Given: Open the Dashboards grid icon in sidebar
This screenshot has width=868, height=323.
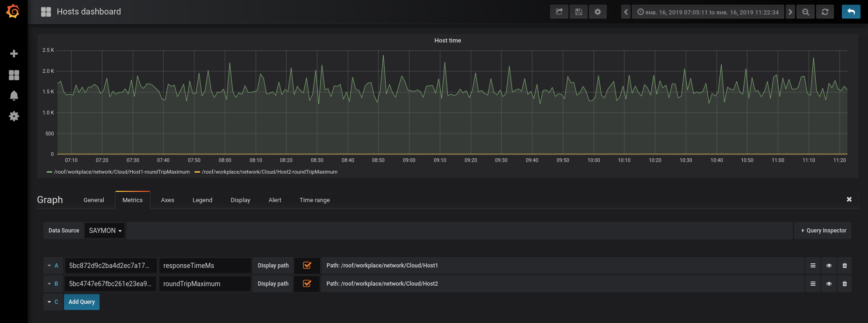Looking at the screenshot, I should point(14,75).
